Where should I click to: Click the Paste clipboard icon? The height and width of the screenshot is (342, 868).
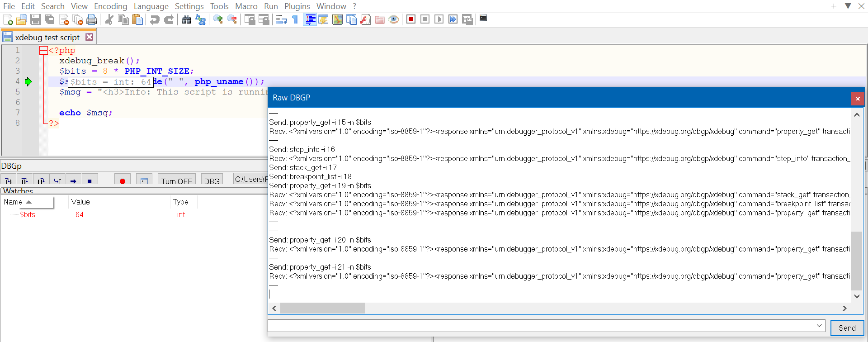[x=137, y=19]
